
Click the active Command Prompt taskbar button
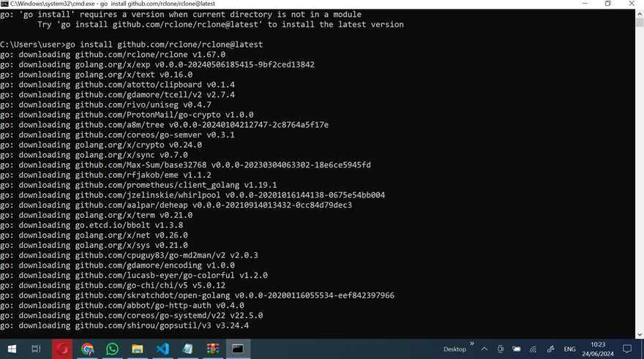(237, 349)
